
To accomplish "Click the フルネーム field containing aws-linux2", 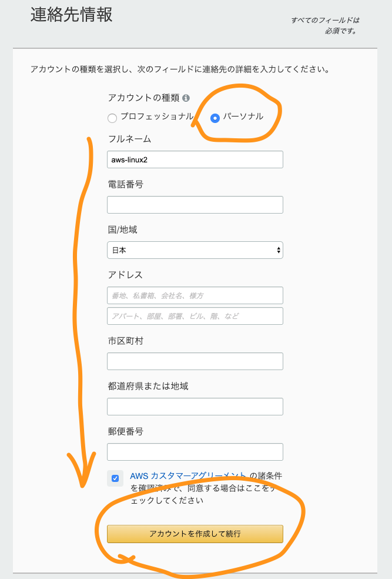I will click(195, 159).
